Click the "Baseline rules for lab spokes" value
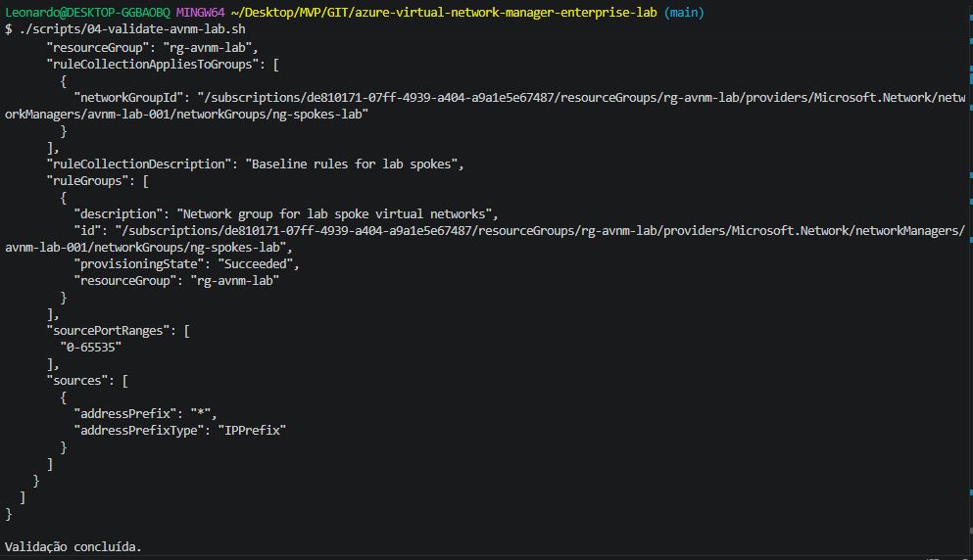The image size is (973, 560). pos(351,164)
